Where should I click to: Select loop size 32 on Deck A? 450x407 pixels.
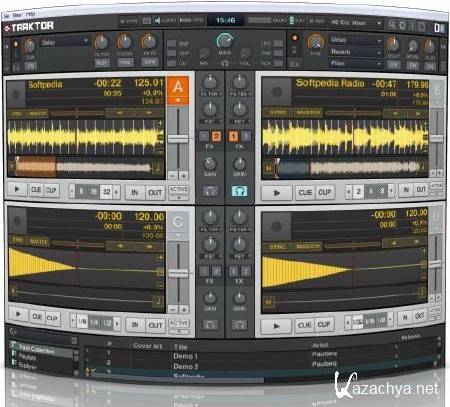pyautogui.click(x=106, y=192)
